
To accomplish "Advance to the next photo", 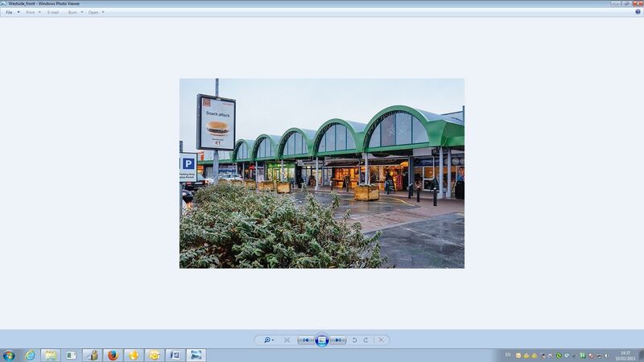I will (338, 340).
